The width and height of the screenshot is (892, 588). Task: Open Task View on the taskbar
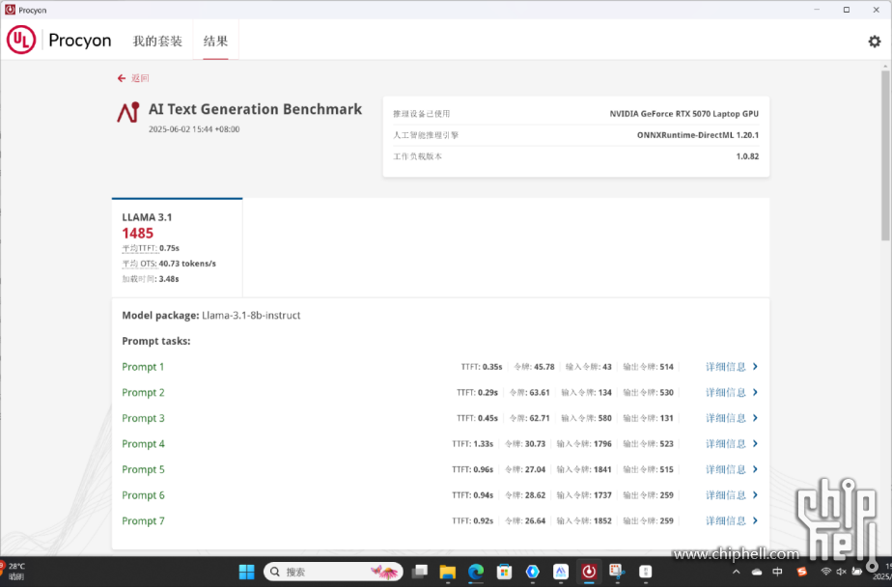(420, 572)
